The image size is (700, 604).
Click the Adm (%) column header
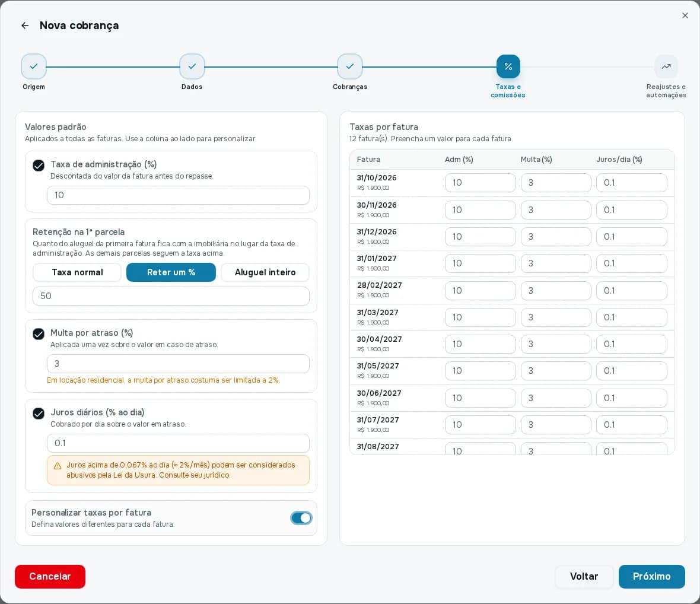pyautogui.click(x=459, y=160)
